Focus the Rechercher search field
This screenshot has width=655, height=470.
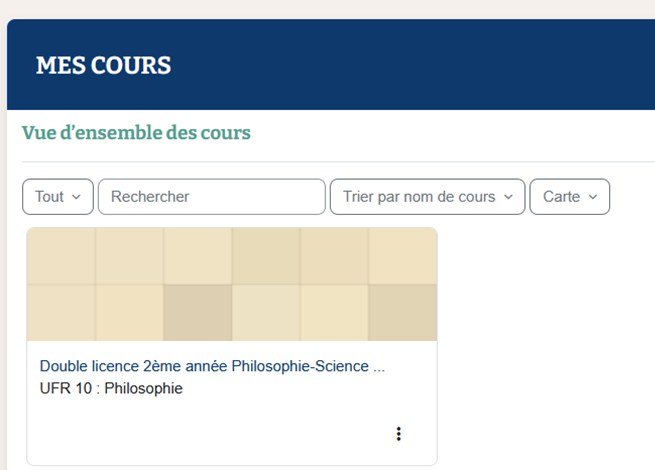click(x=211, y=197)
